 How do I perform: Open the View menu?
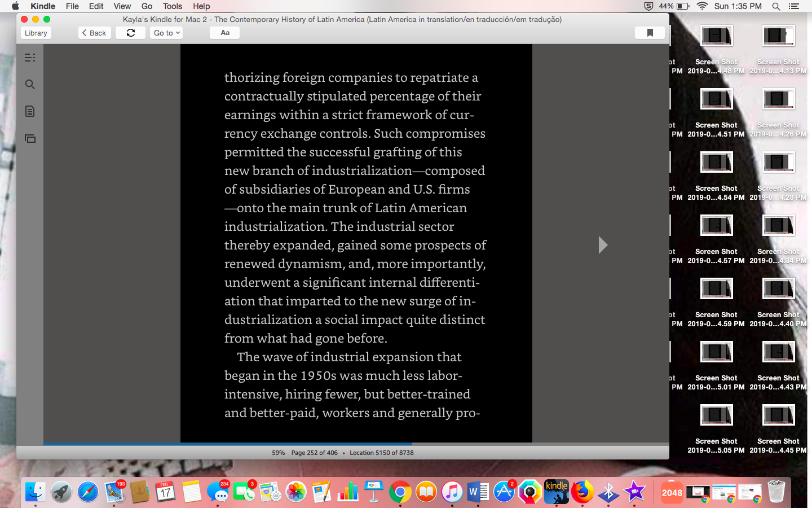pos(122,6)
